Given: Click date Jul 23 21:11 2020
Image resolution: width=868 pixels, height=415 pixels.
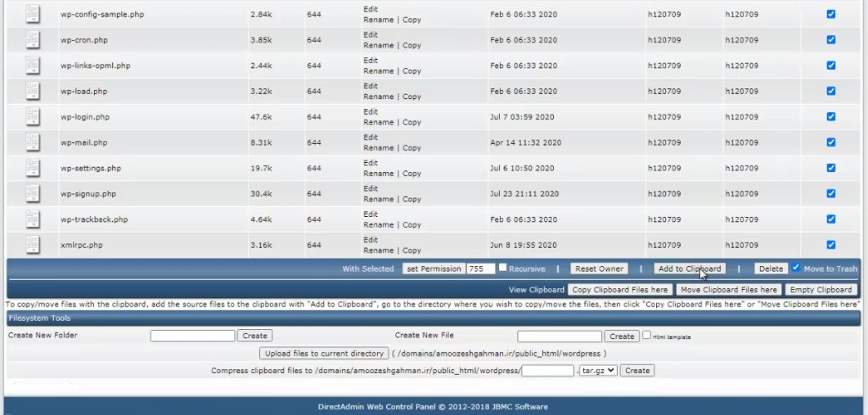Looking at the screenshot, I should [x=524, y=194].
